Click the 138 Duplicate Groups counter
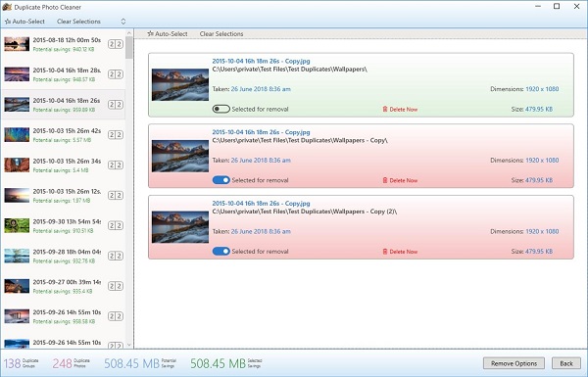Screen dimensions: 588x377 (x=21, y=363)
